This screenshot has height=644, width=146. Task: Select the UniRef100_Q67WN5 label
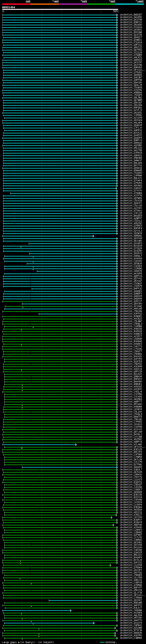click(x=131, y=100)
